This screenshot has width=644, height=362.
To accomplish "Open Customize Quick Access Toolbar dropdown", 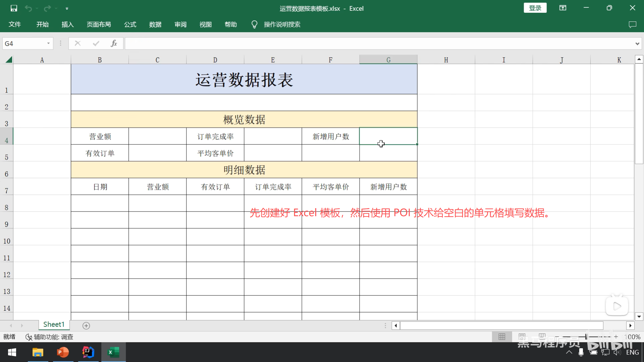I will [x=67, y=8].
